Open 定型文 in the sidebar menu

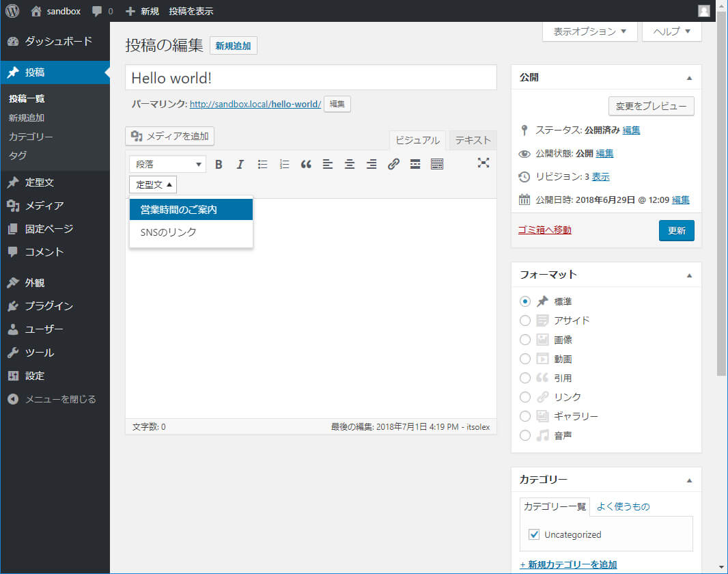(55, 182)
